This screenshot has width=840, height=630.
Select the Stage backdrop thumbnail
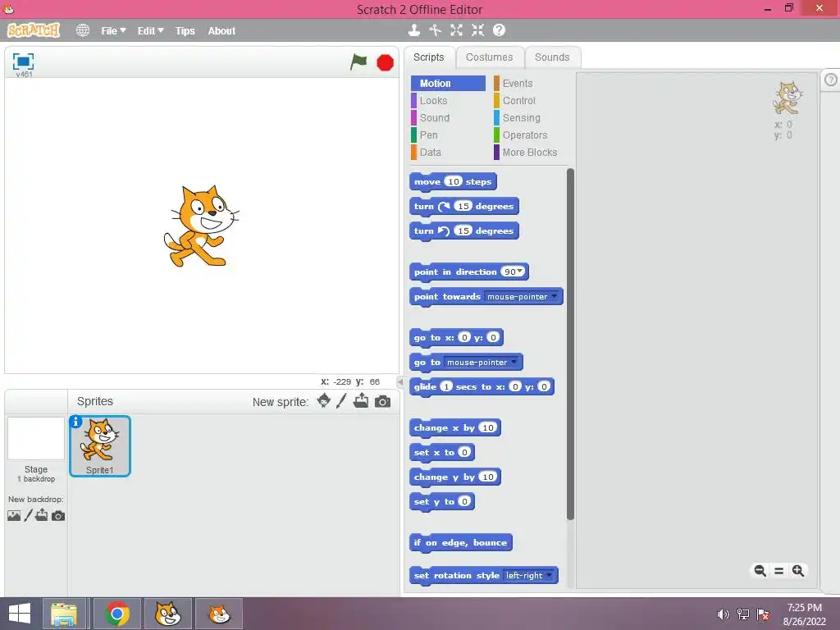tap(36, 438)
